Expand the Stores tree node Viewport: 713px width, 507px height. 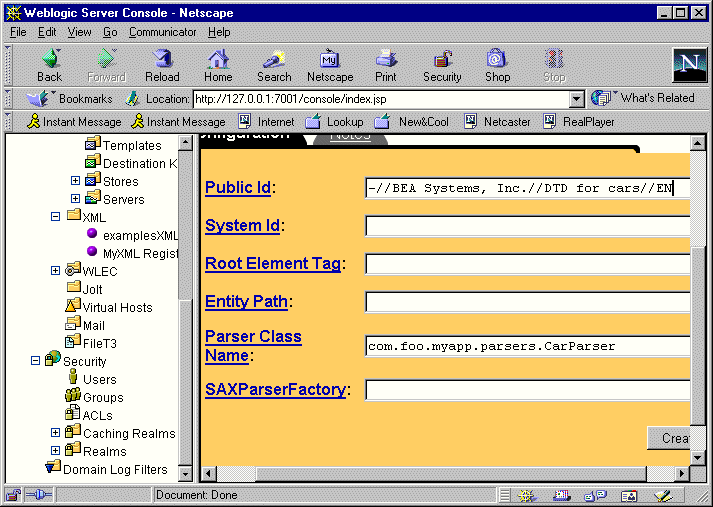(x=75, y=181)
